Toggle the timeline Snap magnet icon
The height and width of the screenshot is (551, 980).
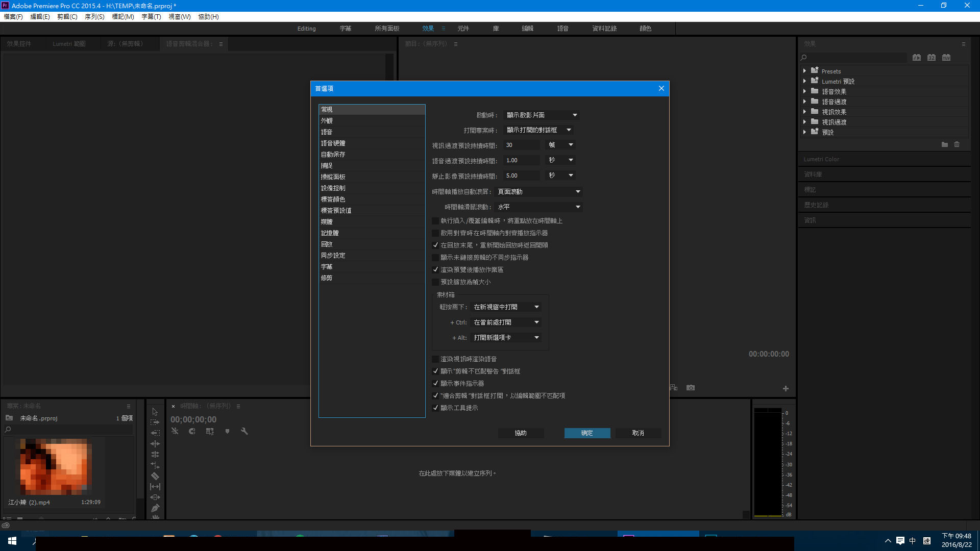(192, 431)
